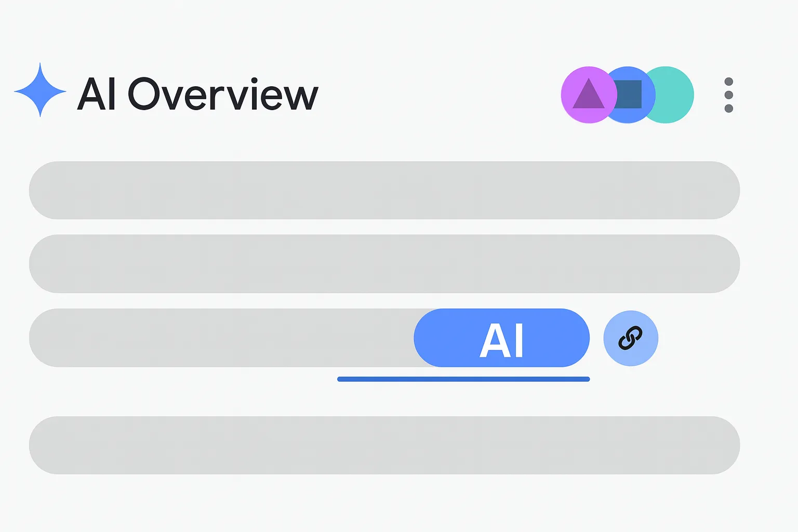This screenshot has height=532, width=798.
Task: Click the gray part of the third bar
Action: 218,338
